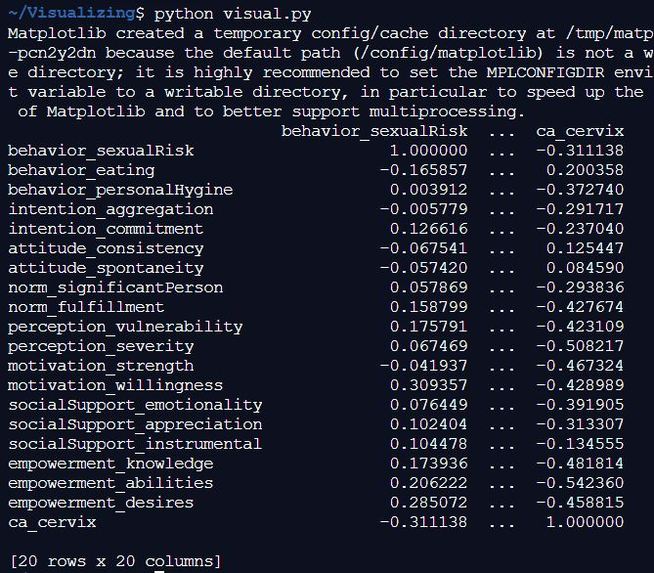Click the value 0.084590

pos(585,268)
